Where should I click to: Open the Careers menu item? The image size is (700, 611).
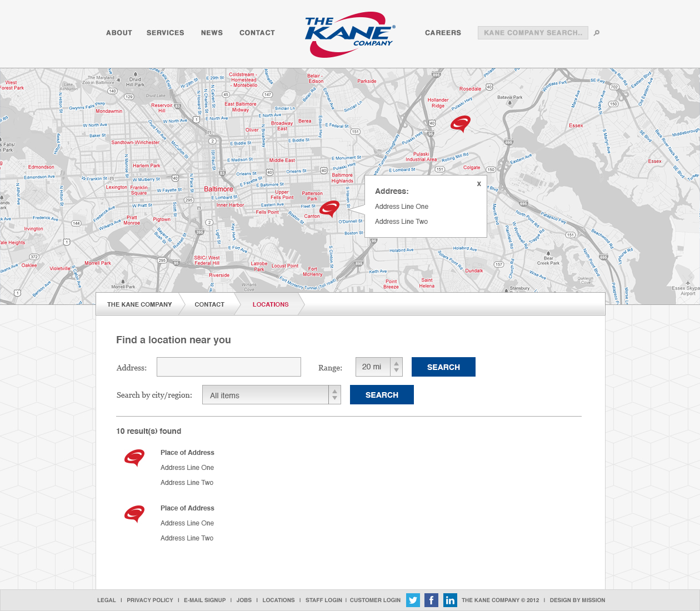pos(443,33)
